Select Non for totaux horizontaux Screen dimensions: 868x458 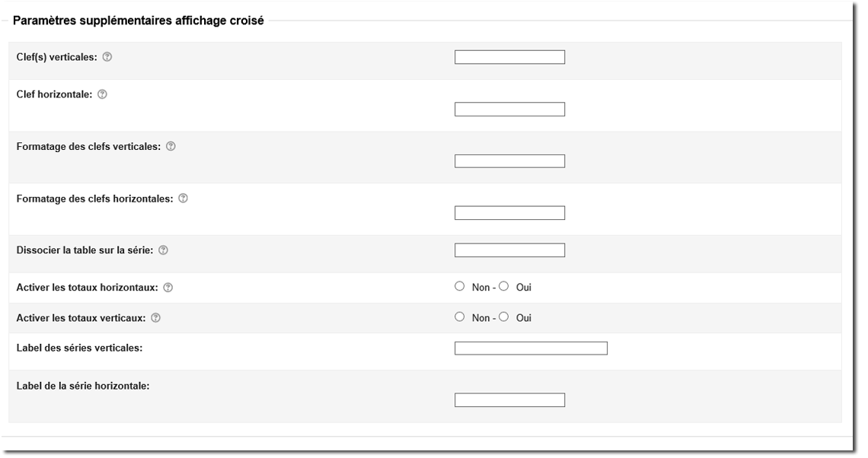[459, 287]
